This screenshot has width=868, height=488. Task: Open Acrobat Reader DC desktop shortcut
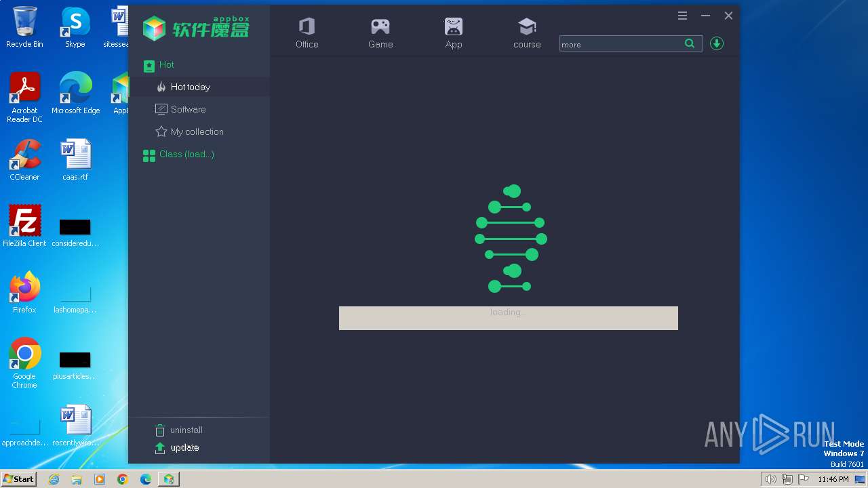coord(24,98)
